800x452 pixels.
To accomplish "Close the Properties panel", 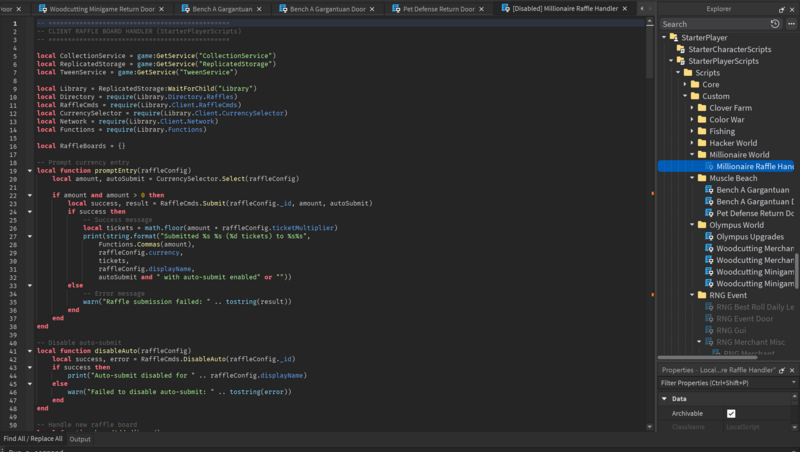I will [791, 369].
